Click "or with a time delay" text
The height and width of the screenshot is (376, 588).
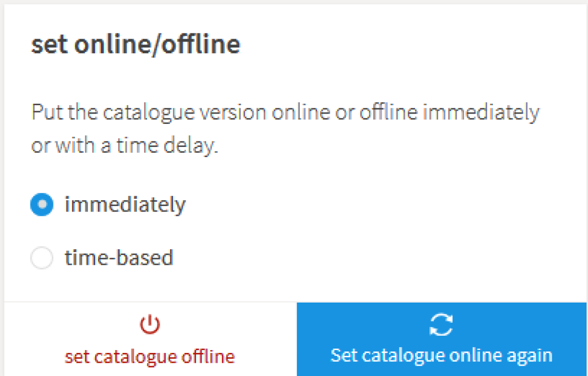tap(124, 146)
